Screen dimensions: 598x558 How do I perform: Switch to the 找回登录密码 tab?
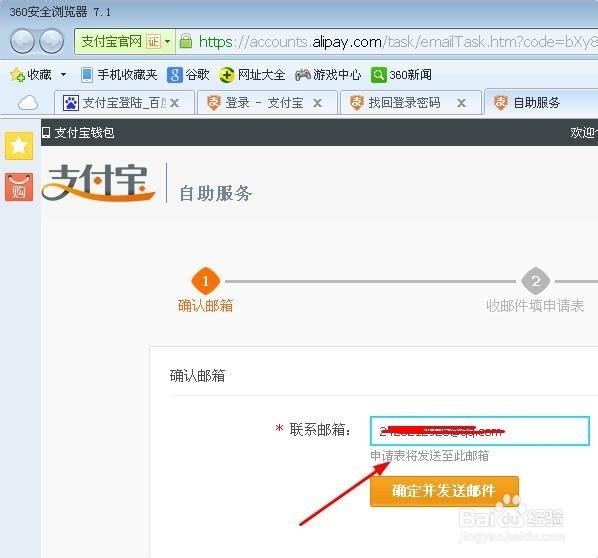click(411, 103)
